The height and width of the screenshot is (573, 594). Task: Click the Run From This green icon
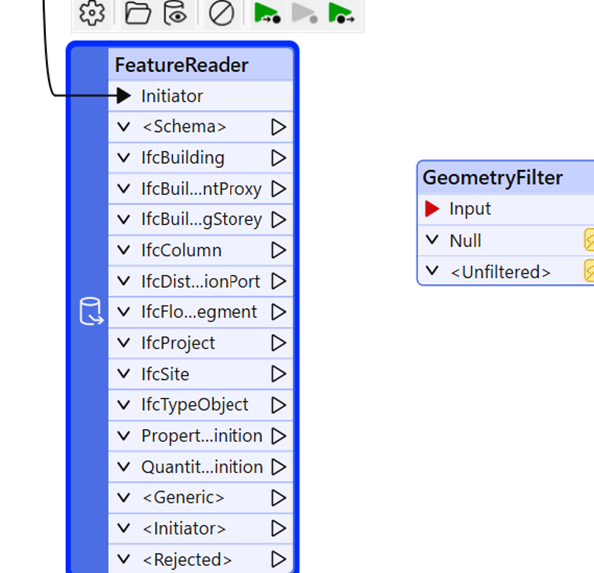tap(341, 13)
